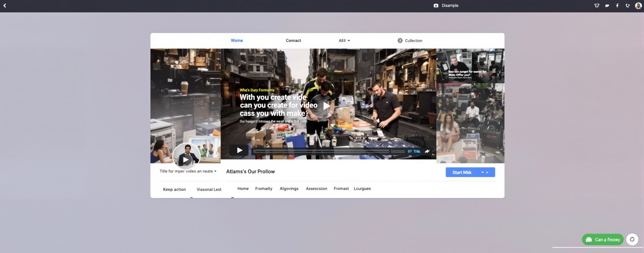Select the Viasonal Lest tab

[209, 190]
